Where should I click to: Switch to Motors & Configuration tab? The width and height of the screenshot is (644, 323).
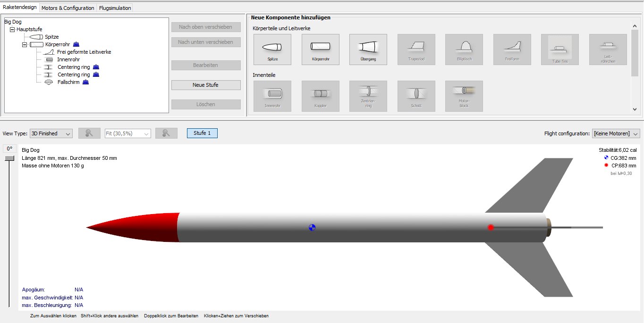(68, 8)
